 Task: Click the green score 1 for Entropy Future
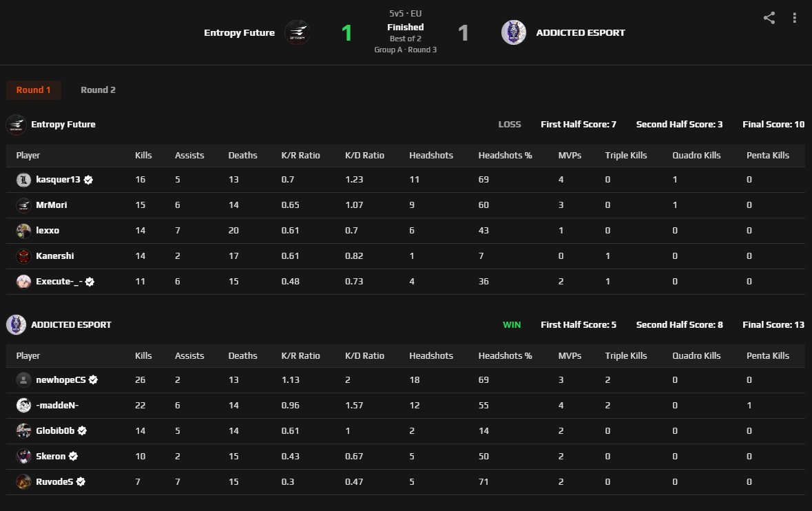(347, 33)
